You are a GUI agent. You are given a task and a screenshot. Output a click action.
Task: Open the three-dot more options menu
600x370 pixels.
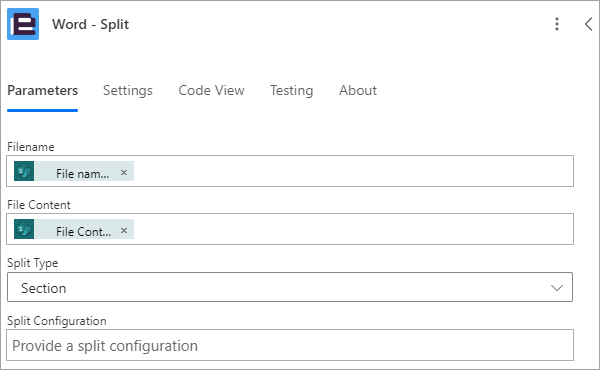tap(557, 24)
